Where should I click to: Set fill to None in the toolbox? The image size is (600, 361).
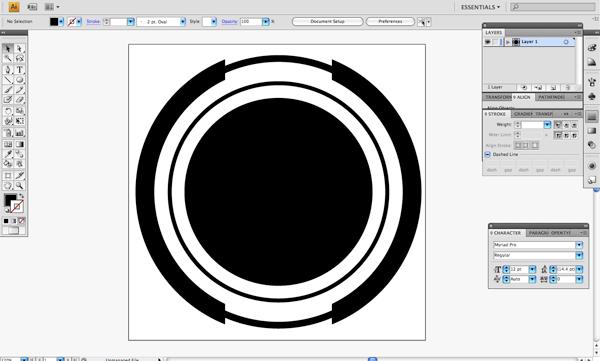click(x=22, y=221)
